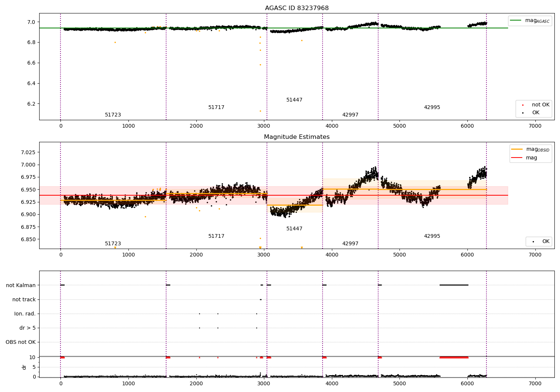Click y-tick 6.975 on middle plot

28,177
